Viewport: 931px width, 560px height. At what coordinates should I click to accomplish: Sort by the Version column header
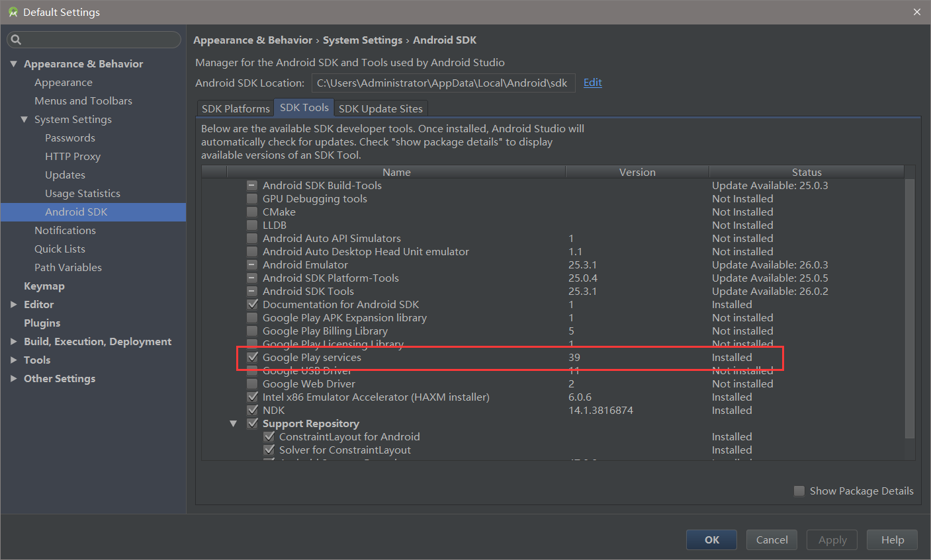pyautogui.click(x=637, y=172)
